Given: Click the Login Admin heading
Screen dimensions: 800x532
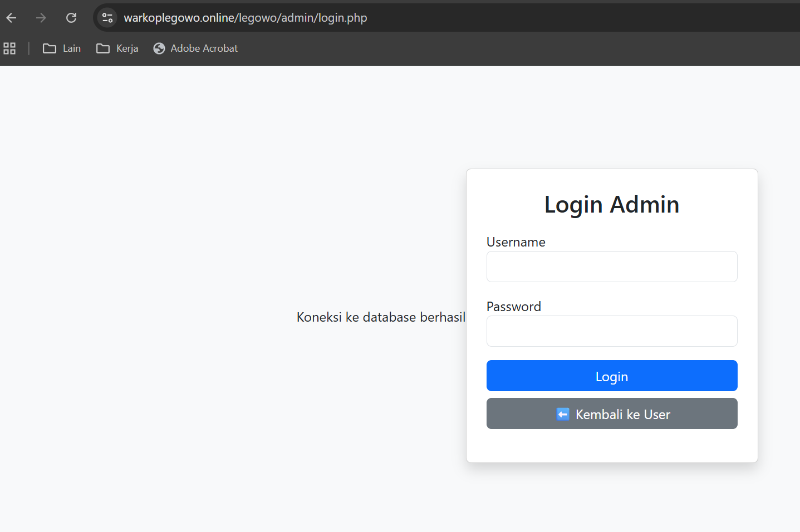Looking at the screenshot, I should click(612, 205).
